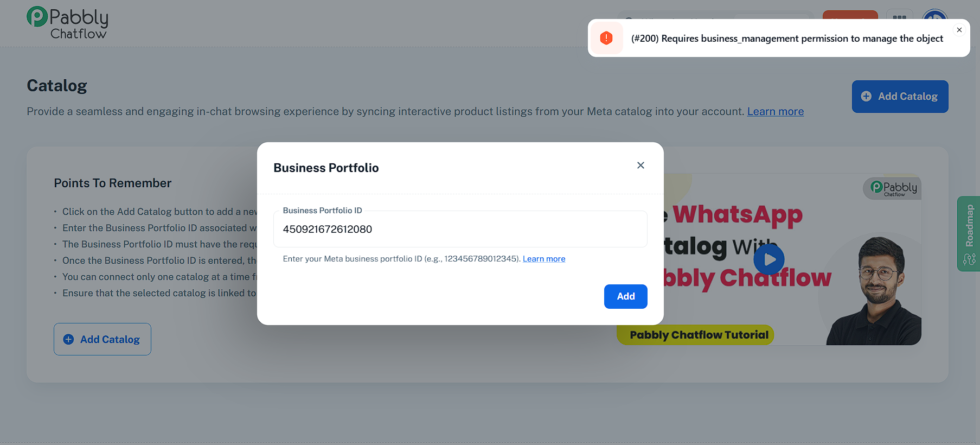Focus the Business Portfolio ID input field

pyautogui.click(x=460, y=230)
